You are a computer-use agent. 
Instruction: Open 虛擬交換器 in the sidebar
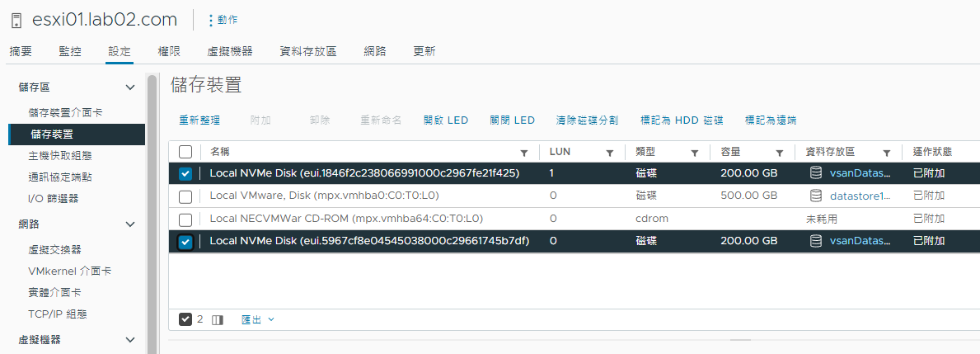[55, 249]
